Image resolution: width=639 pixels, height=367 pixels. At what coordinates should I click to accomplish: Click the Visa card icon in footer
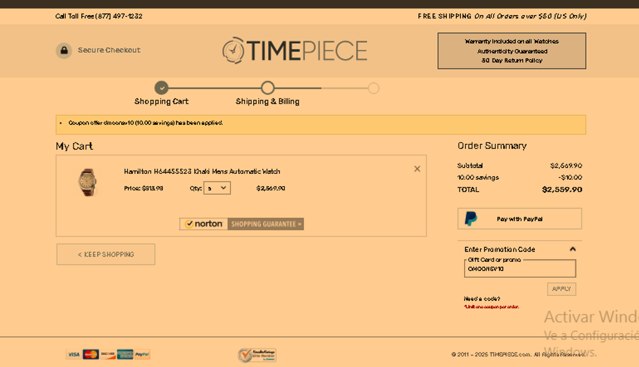[73, 354]
